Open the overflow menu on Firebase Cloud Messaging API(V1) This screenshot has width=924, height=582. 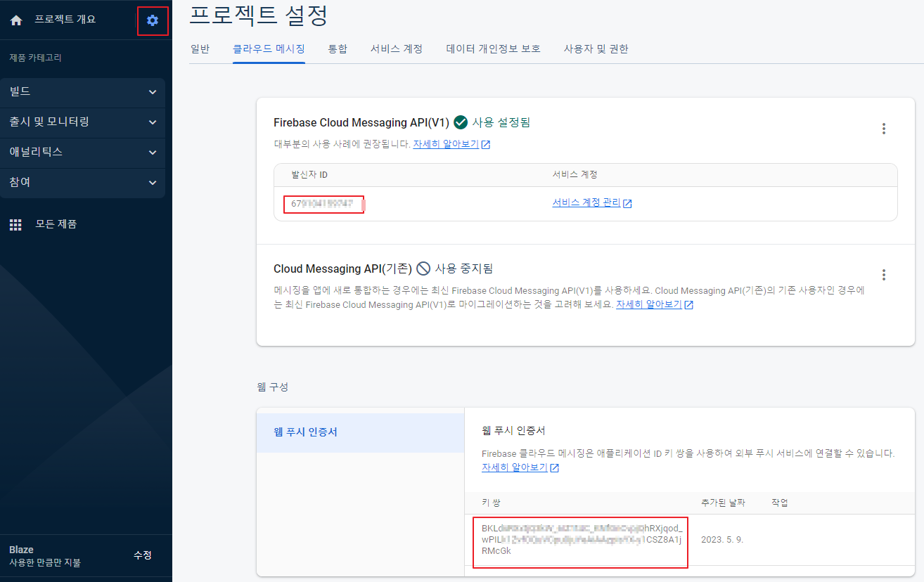tap(883, 129)
